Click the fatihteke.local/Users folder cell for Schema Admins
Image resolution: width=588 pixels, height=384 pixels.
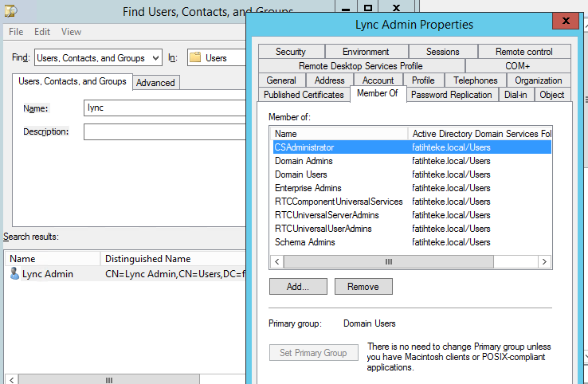point(451,242)
